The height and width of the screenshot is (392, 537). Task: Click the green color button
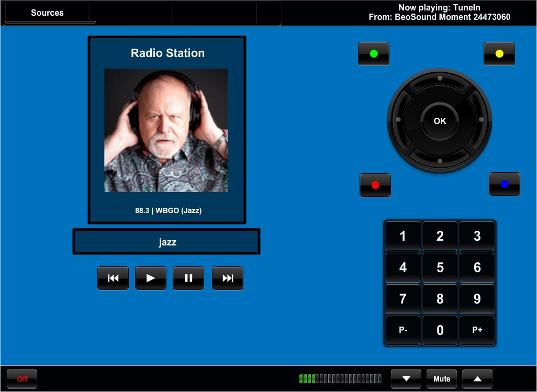point(374,54)
